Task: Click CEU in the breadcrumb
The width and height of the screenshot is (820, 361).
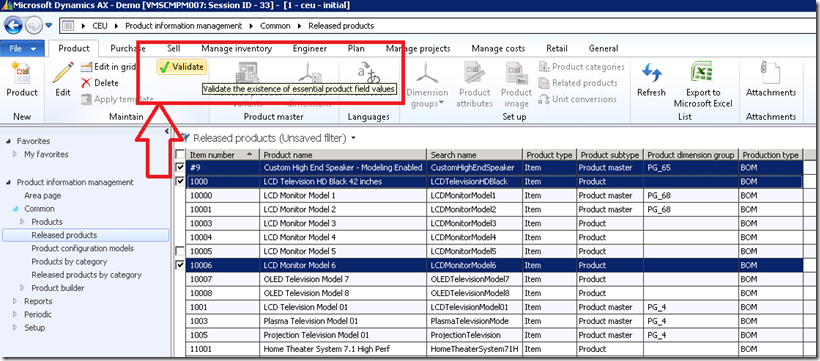Action: click(x=100, y=26)
